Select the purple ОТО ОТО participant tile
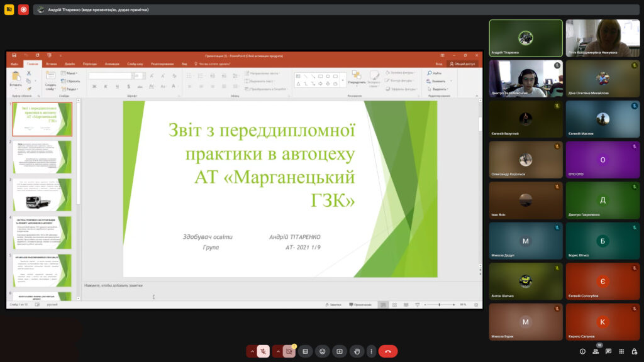 tap(602, 160)
